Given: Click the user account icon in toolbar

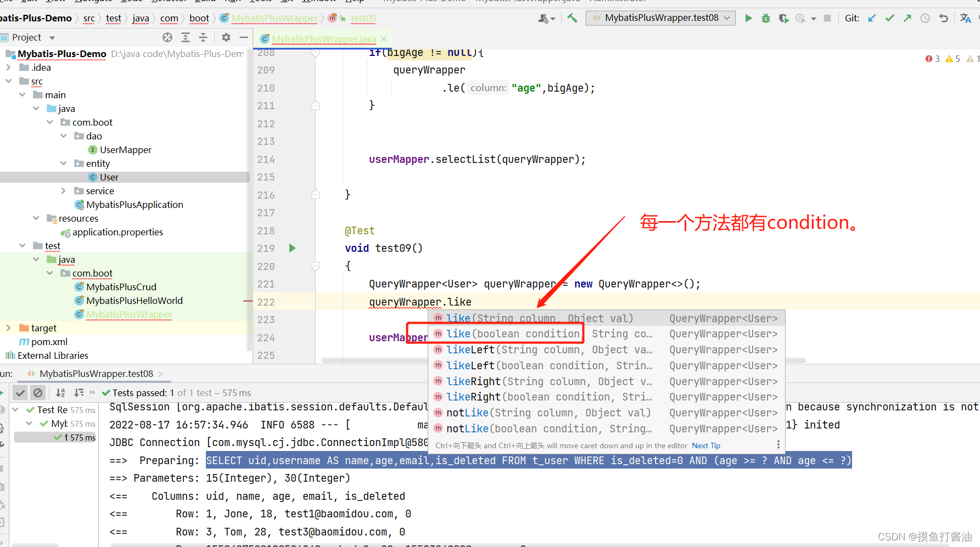Looking at the screenshot, I should pos(546,18).
